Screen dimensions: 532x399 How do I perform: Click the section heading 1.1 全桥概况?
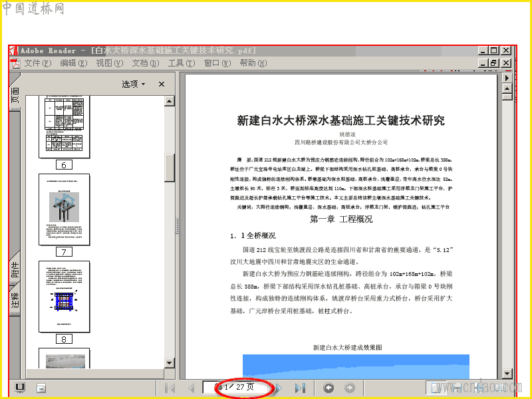[253, 235]
